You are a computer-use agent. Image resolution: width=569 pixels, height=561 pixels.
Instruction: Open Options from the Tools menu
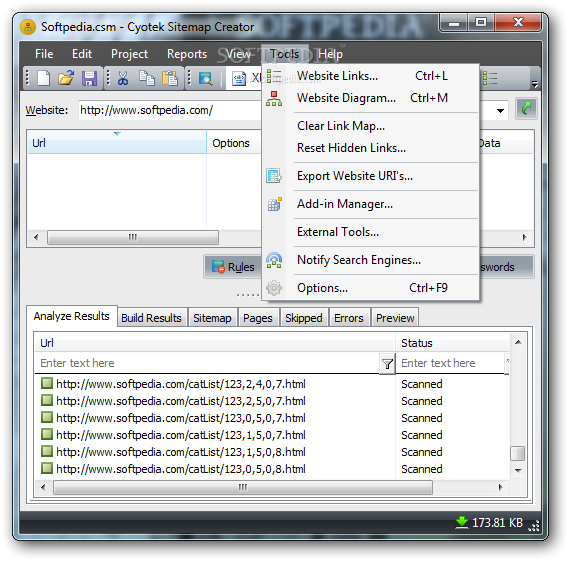(370, 288)
